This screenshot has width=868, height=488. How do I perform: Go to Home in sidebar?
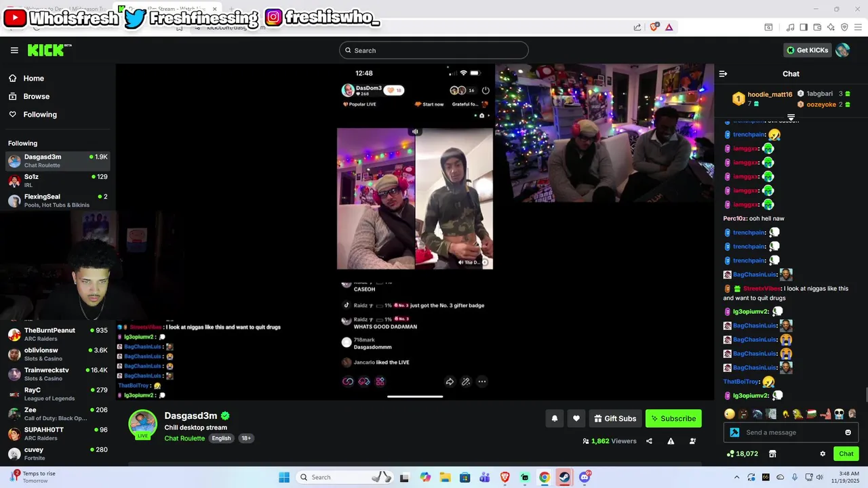(x=27, y=78)
